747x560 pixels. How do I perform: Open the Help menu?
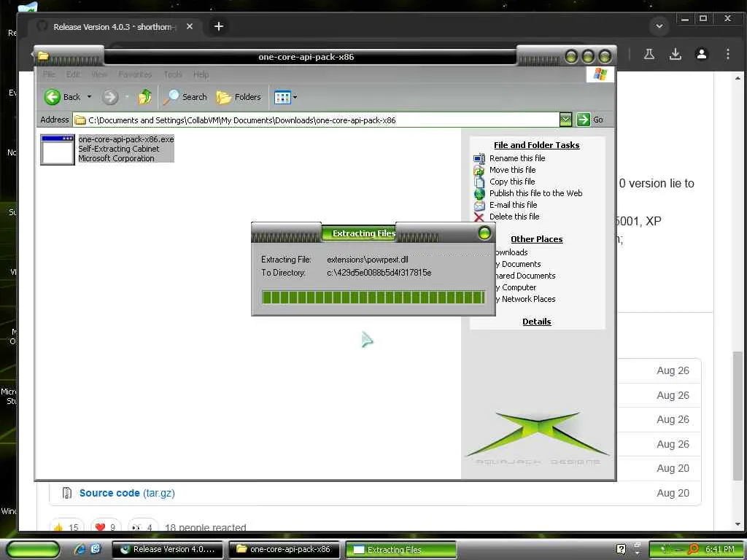[201, 74]
